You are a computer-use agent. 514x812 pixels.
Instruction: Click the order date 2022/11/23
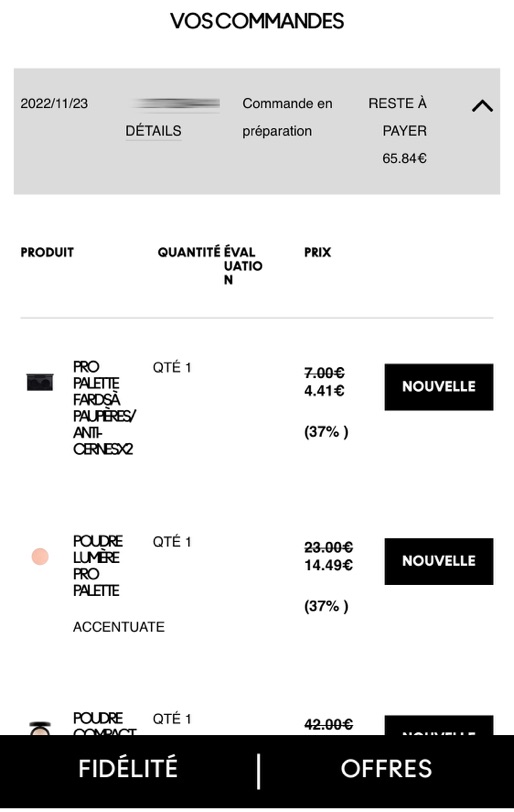pyautogui.click(x=54, y=104)
